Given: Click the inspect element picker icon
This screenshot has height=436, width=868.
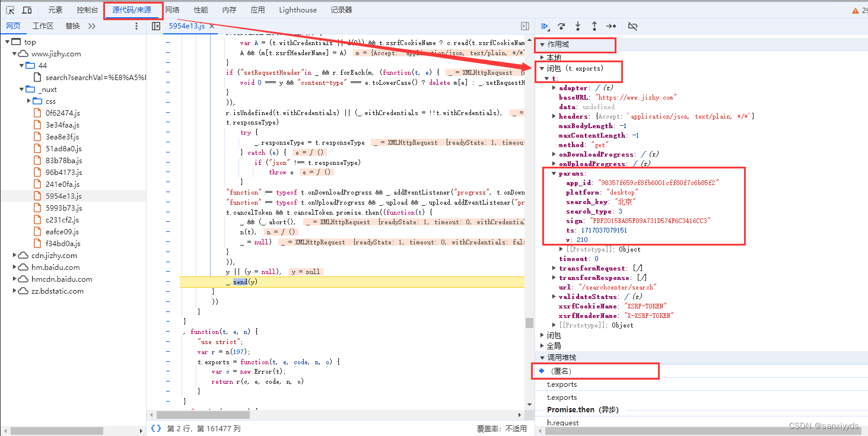Looking at the screenshot, I should 11,9.
